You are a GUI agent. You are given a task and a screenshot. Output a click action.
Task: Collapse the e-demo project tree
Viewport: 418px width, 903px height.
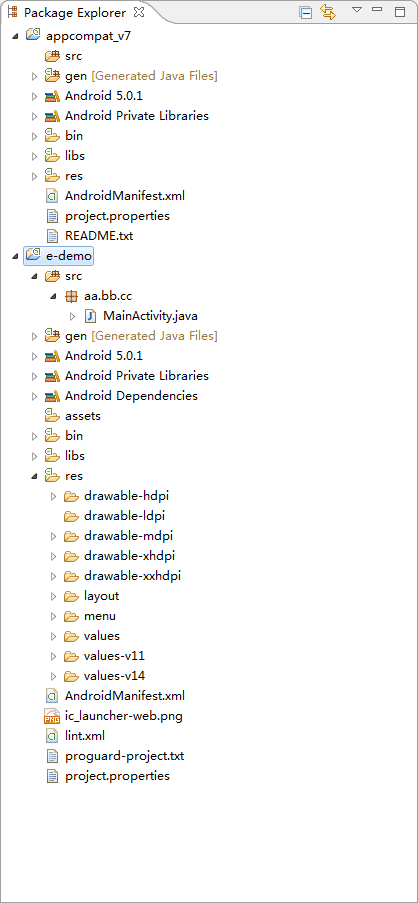point(15,256)
